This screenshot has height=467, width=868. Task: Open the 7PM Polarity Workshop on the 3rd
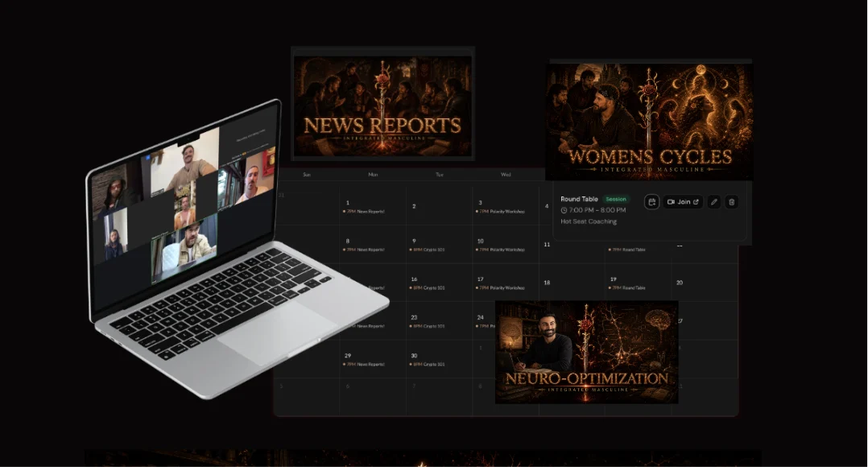click(501, 212)
